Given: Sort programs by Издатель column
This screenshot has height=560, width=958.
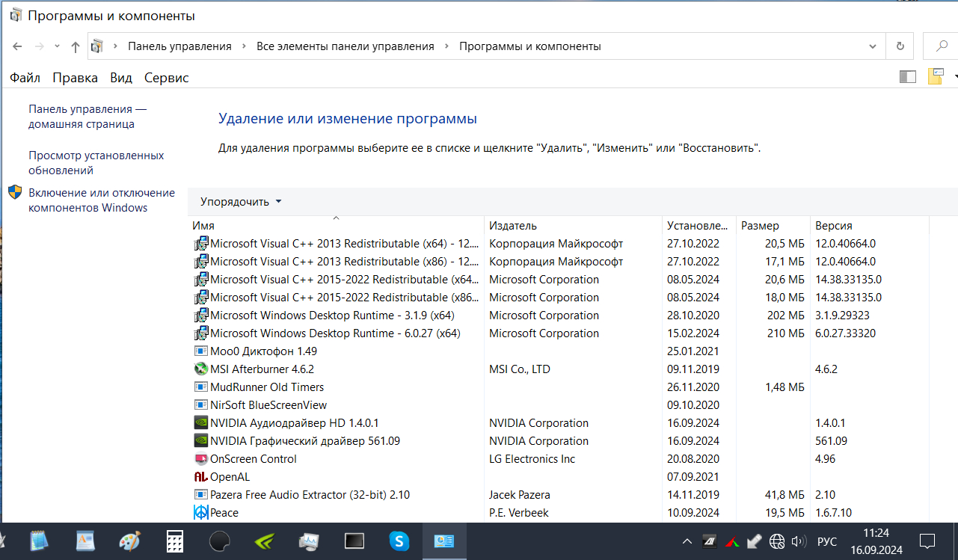Looking at the screenshot, I should click(574, 226).
